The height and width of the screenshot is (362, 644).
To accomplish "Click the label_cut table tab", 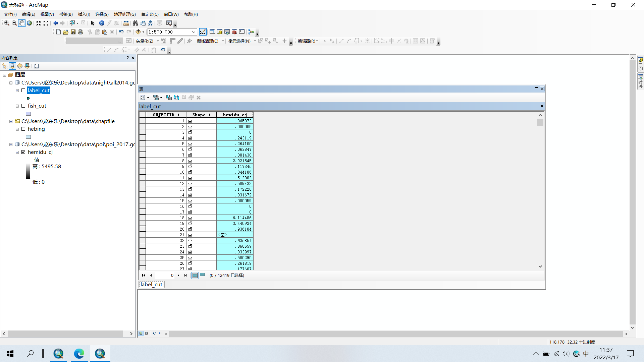I will [151, 285].
